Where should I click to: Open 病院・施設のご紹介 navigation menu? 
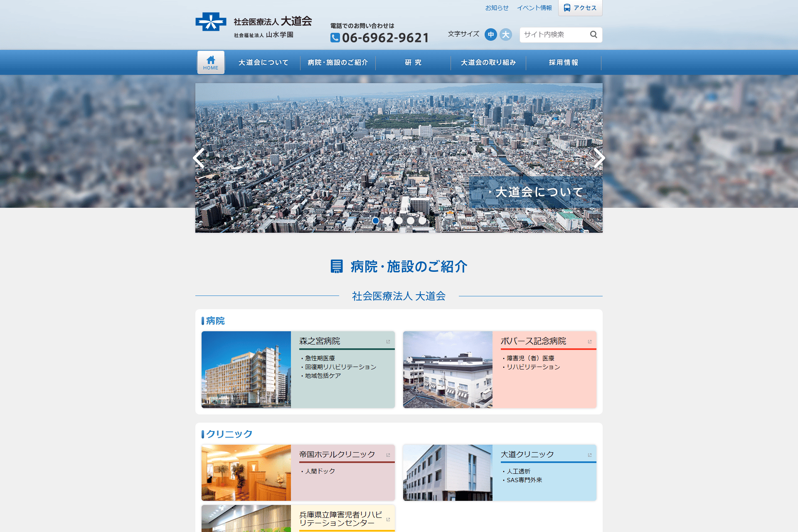click(x=337, y=62)
